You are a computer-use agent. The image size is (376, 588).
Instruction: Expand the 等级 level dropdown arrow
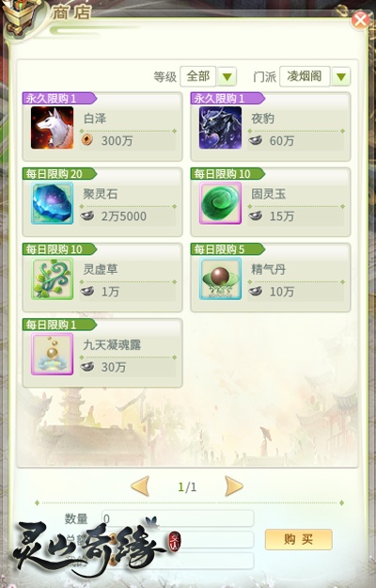[x=227, y=77]
